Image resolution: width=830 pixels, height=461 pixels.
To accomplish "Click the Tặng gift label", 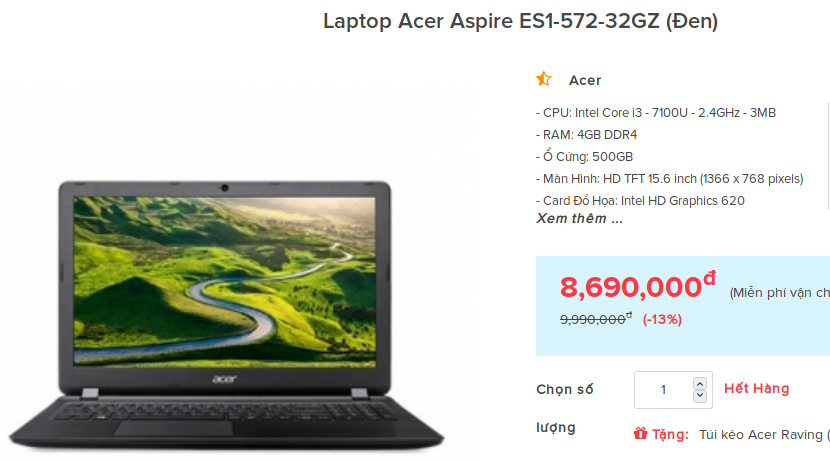I will pyautogui.click(x=670, y=435).
